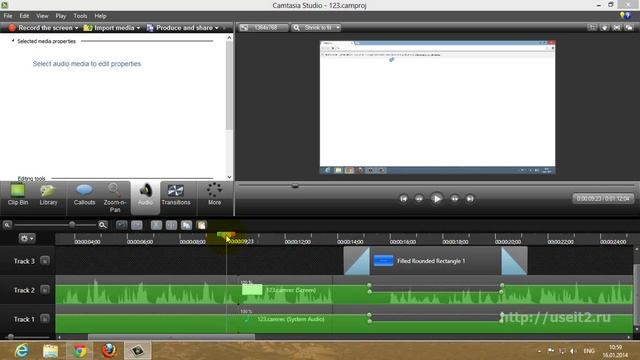This screenshot has height=360, width=640.
Task: Jump to previous clip in preview
Action: [403, 199]
